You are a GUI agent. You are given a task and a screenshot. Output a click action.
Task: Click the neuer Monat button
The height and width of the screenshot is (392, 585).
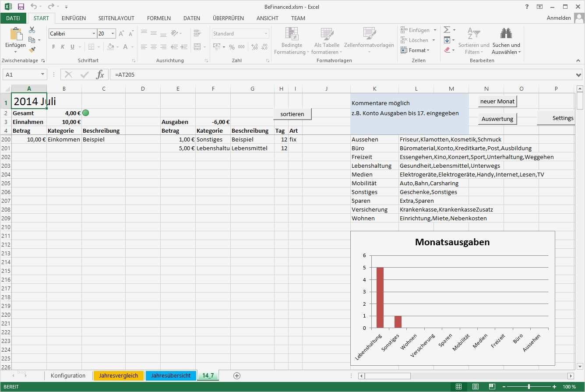click(497, 101)
